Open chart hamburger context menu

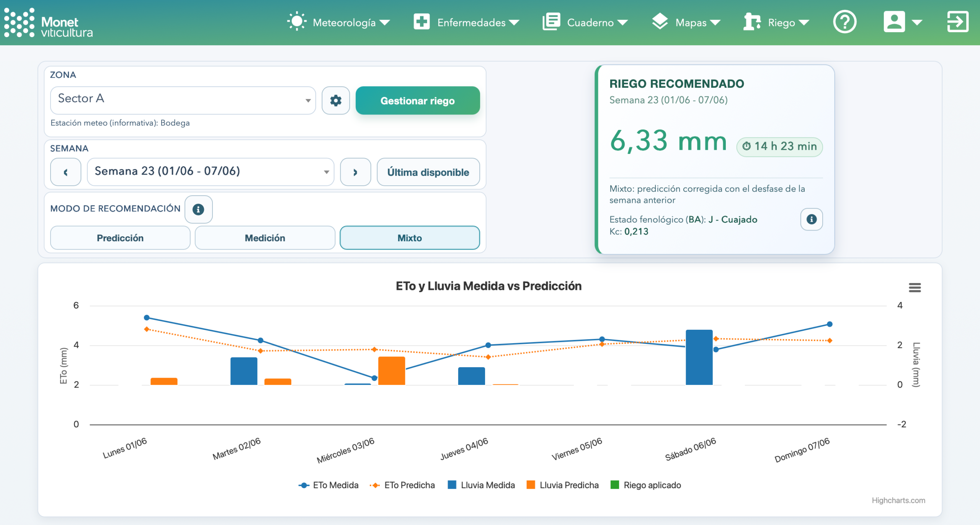(915, 287)
